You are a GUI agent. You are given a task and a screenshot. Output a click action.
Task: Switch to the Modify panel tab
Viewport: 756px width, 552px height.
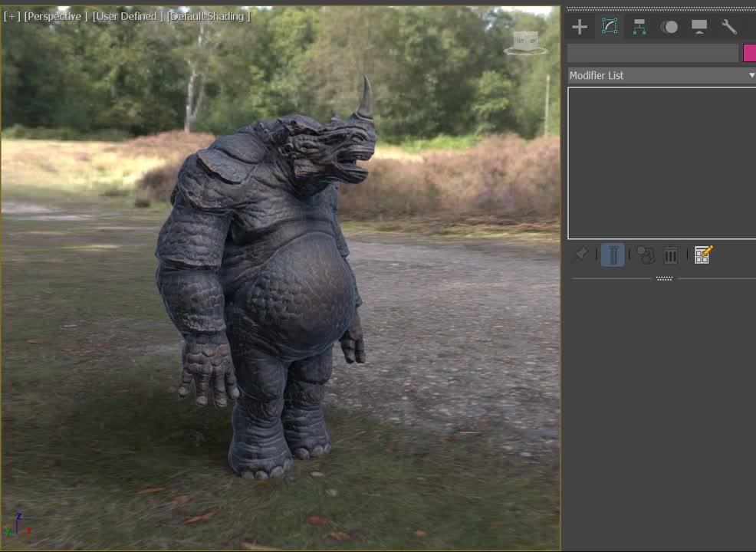pyautogui.click(x=610, y=27)
